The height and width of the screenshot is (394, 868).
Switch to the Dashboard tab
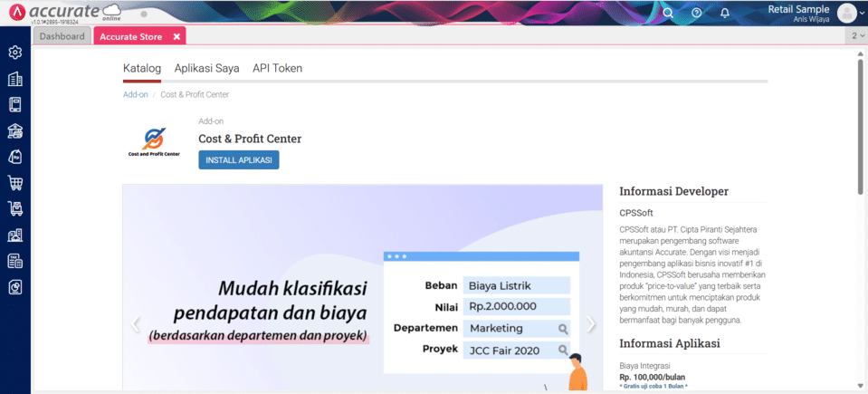tap(62, 36)
